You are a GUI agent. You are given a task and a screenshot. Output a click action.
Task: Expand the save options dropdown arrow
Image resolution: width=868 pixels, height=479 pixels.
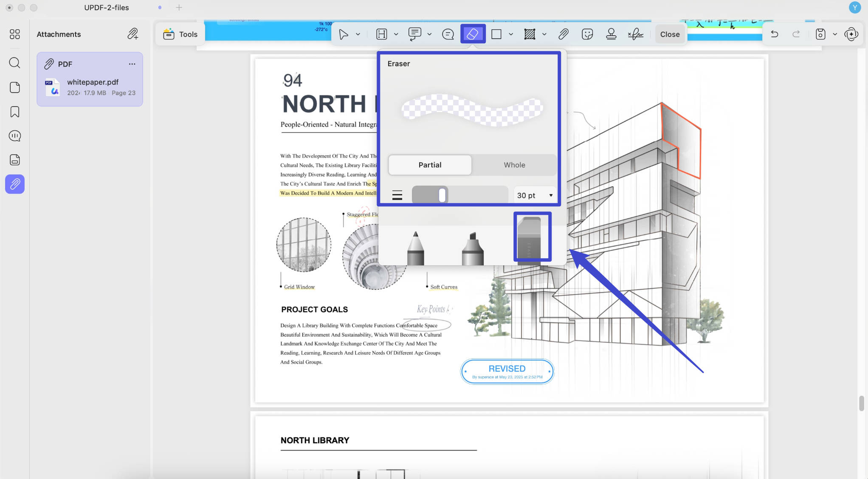[x=835, y=34]
